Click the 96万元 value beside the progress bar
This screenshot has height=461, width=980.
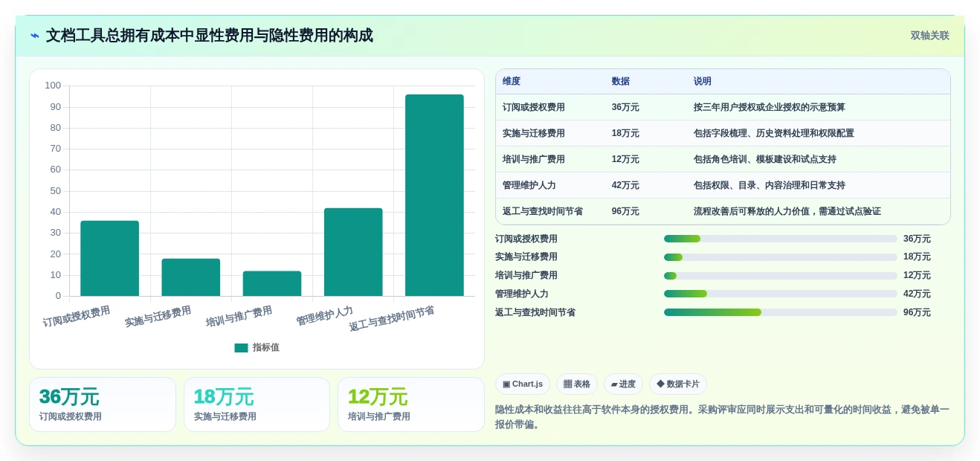[917, 312]
